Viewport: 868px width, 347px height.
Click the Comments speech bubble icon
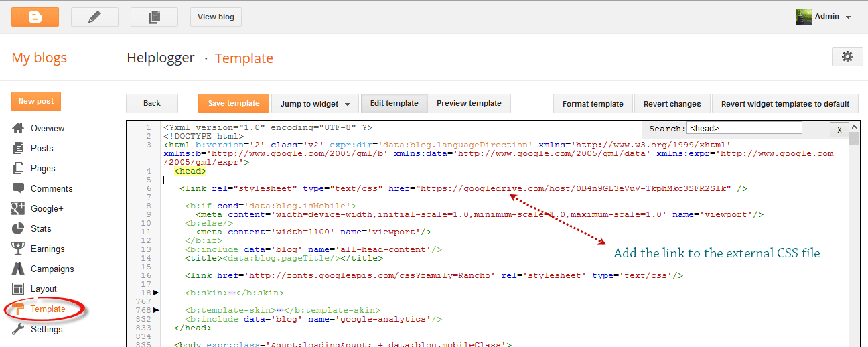click(x=19, y=188)
